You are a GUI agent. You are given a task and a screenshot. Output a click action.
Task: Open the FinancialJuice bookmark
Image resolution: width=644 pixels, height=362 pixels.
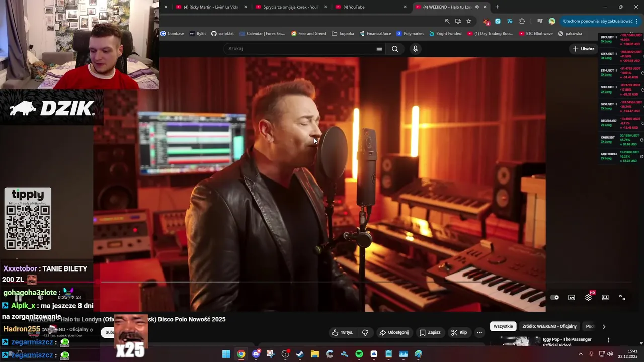tap(375, 34)
